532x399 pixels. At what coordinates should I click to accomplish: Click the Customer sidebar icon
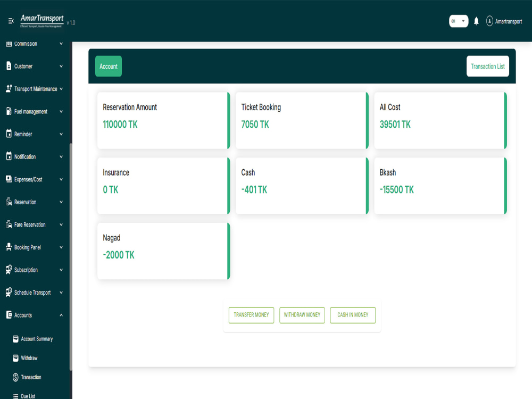click(x=9, y=66)
